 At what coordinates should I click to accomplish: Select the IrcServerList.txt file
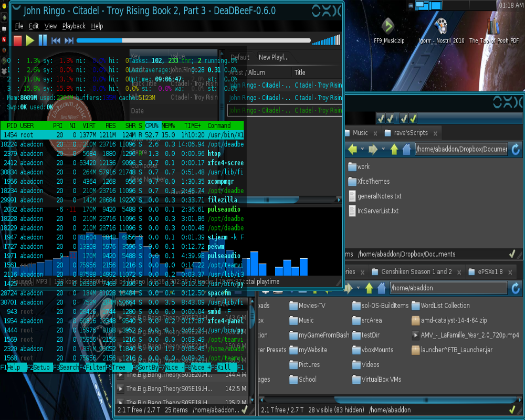click(374, 211)
